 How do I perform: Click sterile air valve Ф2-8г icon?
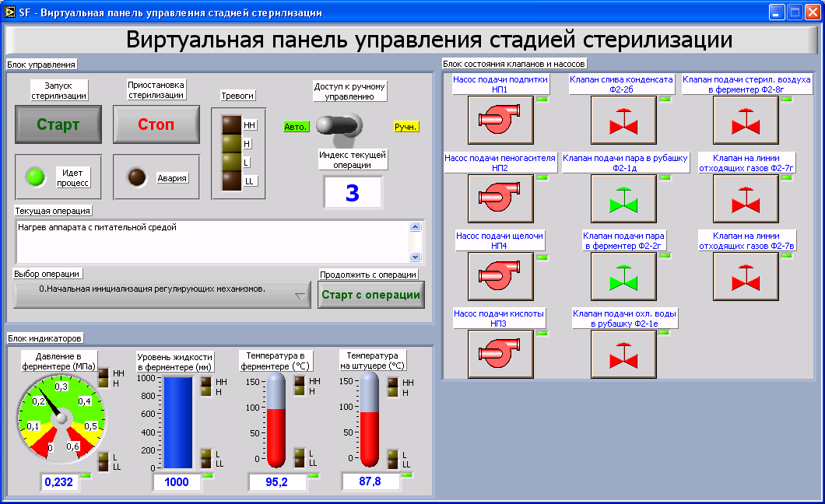(x=746, y=121)
